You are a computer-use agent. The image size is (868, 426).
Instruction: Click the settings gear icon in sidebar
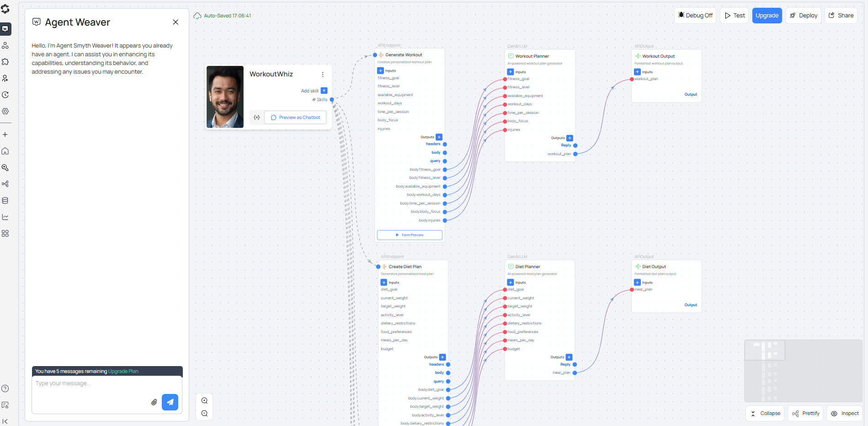click(5, 111)
